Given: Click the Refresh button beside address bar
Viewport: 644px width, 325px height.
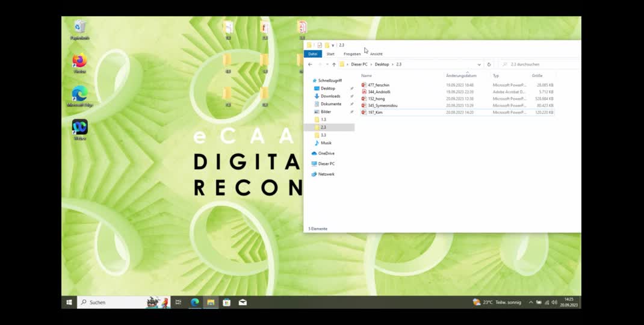Looking at the screenshot, I should click(489, 64).
